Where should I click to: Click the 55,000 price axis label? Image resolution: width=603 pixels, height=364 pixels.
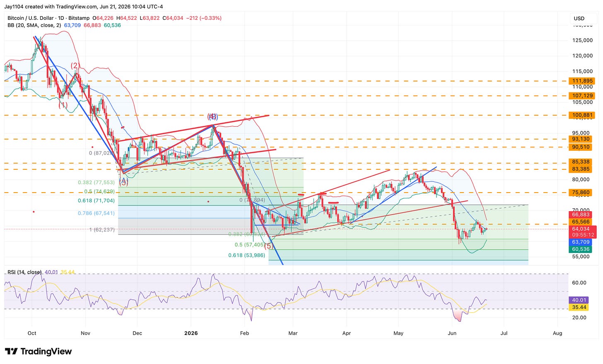[581, 256]
